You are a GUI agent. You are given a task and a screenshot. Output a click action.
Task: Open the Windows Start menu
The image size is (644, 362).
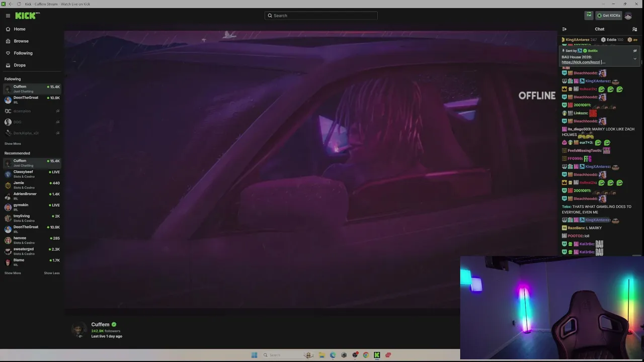[x=254, y=355]
